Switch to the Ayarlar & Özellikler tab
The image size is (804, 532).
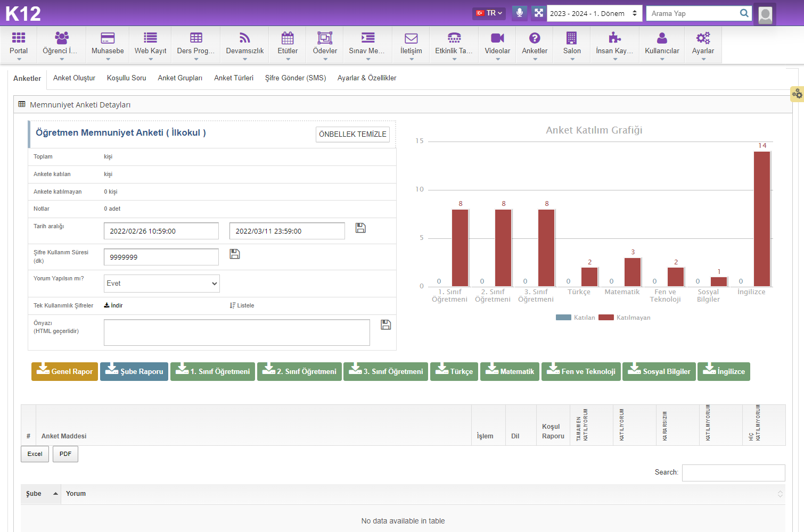click(x=367, y=78)
